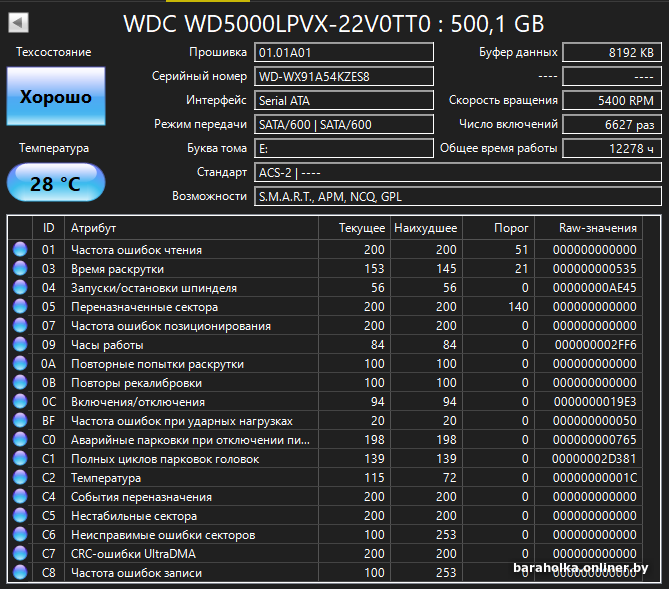Click status orb for attribute 05 row
Image resolution: width=669 pixels, height=589 pixels.
tap(20, 306)
